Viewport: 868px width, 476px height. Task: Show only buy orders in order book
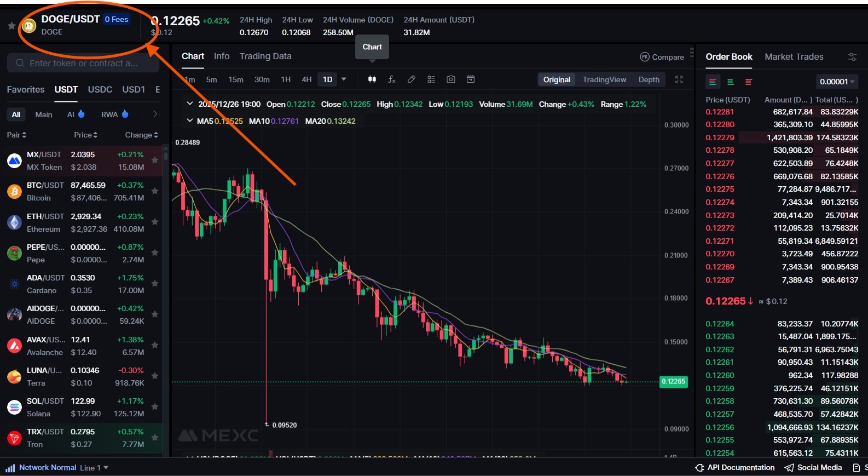[x=730, y=82]
